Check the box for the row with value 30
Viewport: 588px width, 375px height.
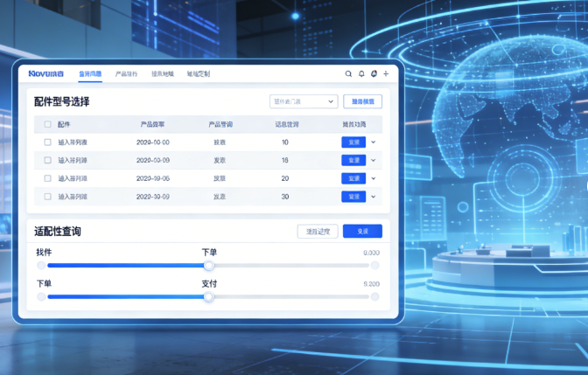click(48, 197)
